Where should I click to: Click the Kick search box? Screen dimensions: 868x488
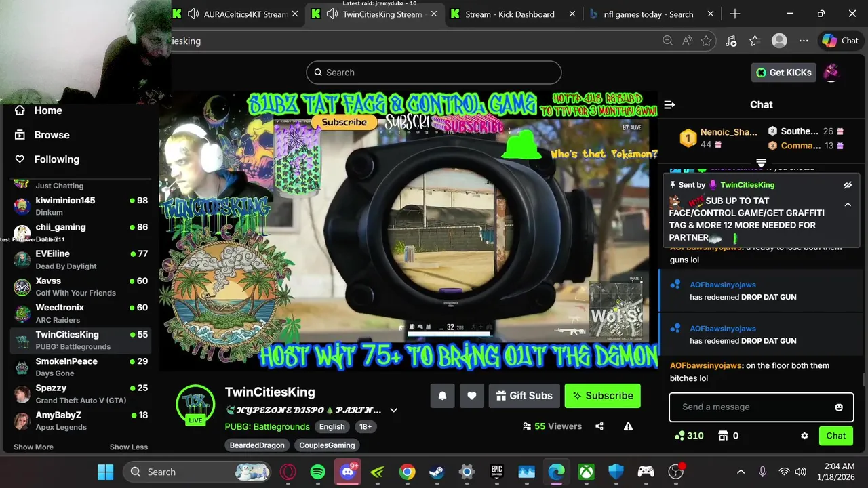[x=434, y=73]
